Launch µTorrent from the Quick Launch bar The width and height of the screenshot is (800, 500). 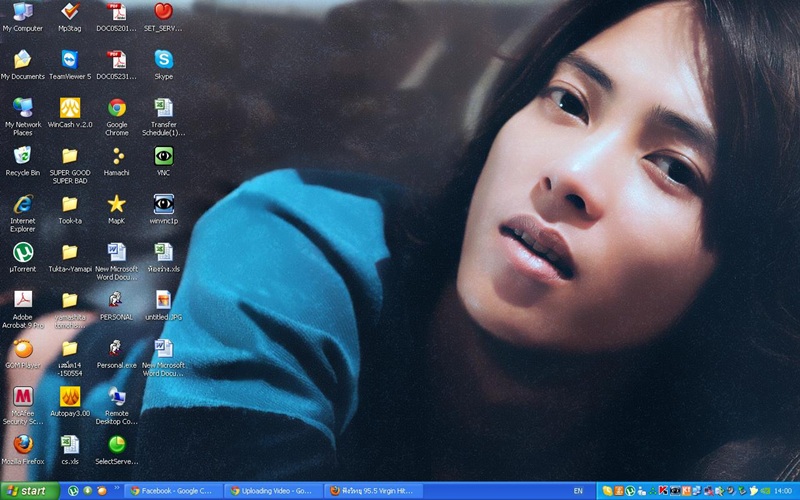[x=73, y=491]
